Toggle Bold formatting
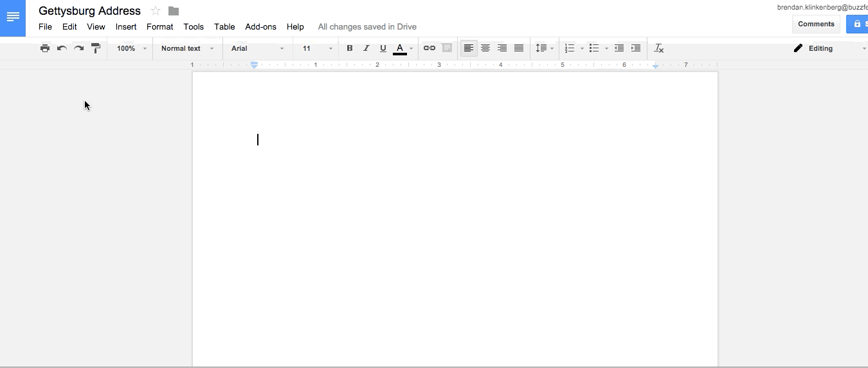Image resolution: width=868 pixels, height=368 pixels. (350, 48)
